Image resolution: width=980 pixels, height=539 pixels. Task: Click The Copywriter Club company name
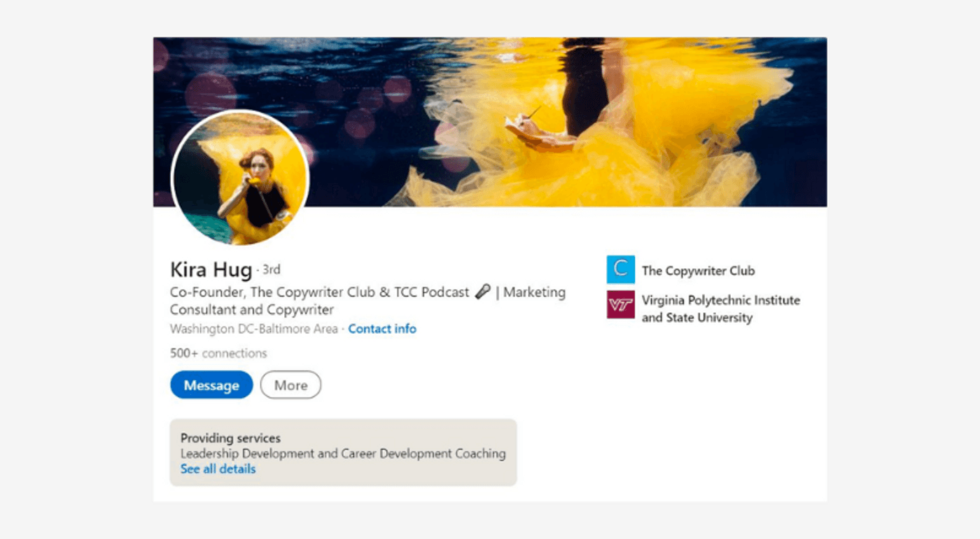point(698,271)
